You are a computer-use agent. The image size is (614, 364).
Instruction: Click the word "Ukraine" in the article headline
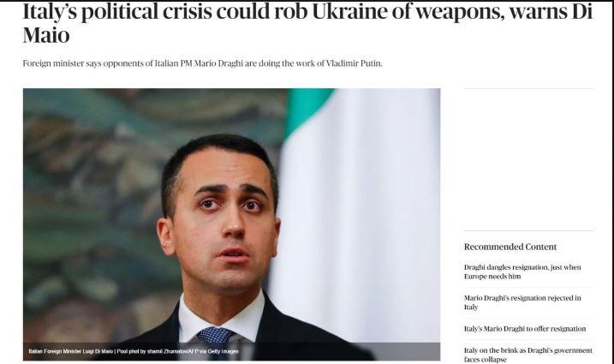click(x=349, y=12)
